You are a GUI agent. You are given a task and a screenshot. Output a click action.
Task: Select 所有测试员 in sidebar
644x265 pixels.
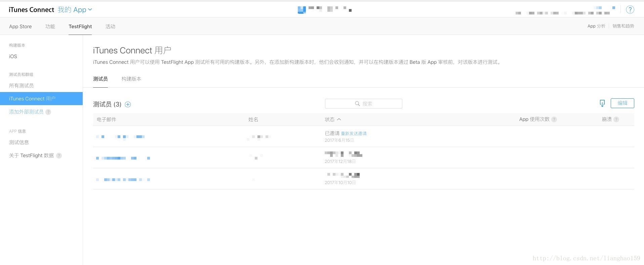pyautogui.click(x=22, y=86)
